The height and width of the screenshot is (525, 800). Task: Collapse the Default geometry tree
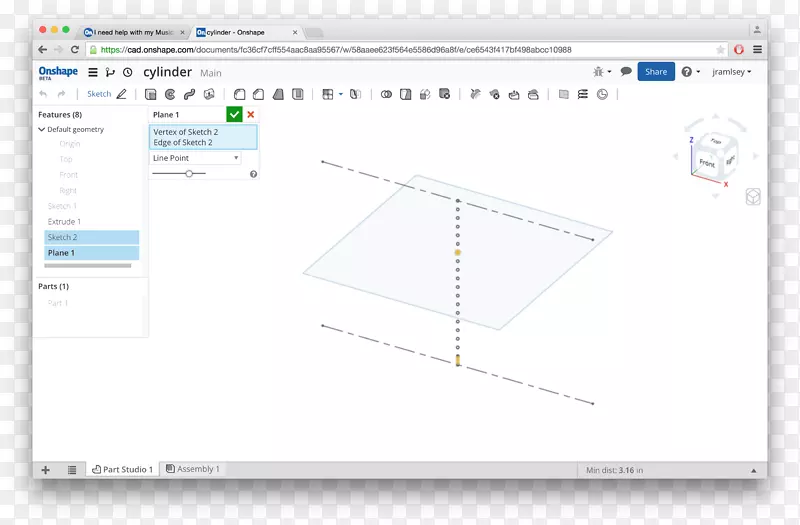(42, 130)
